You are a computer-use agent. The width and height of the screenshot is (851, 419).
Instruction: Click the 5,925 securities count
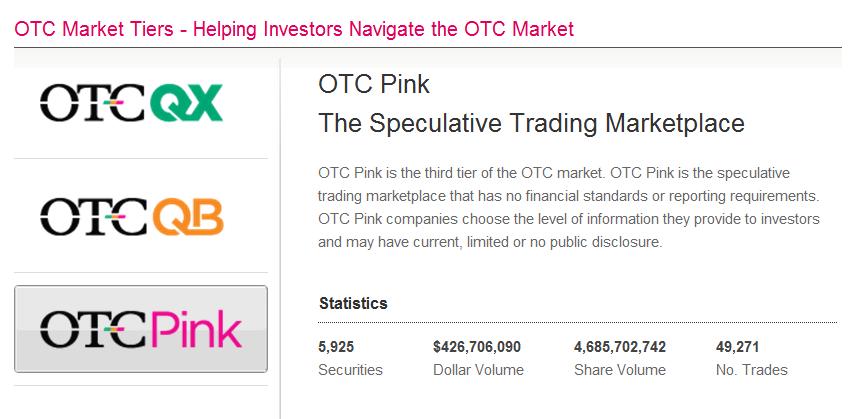336,347
